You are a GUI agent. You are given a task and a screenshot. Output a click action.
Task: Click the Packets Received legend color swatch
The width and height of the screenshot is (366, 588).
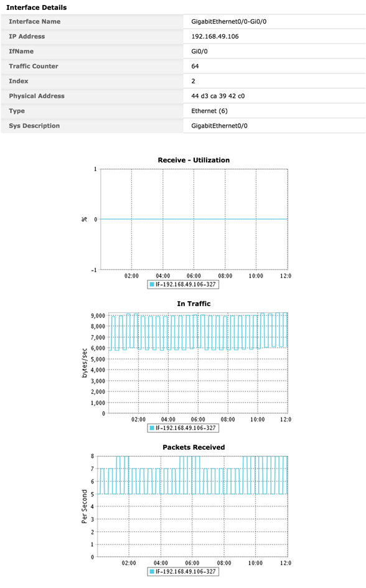click(152, 572)
